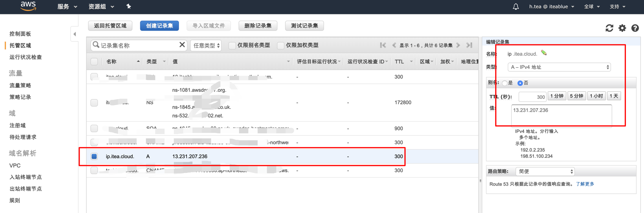Image resolution: width=644 pixels, height=213 pixels.
Task: Click the pin shortcut star icon
Action: (129, 6)
